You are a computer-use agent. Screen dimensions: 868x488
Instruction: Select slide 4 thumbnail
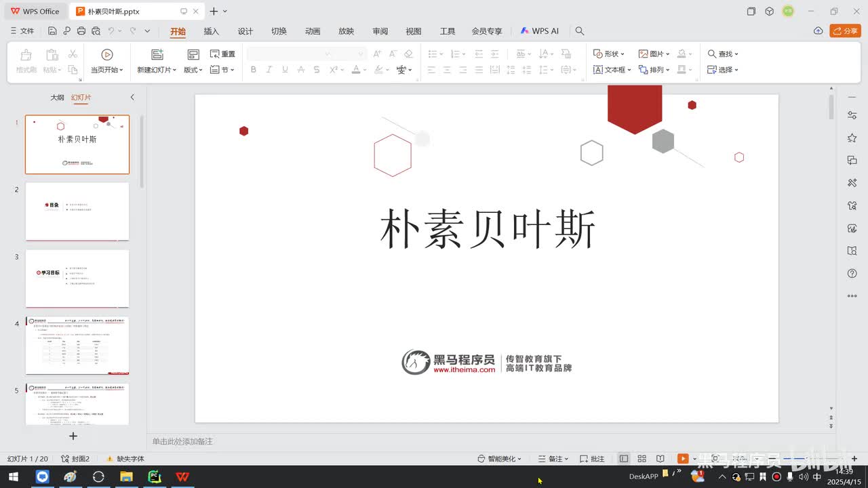(x=77, y=346)
